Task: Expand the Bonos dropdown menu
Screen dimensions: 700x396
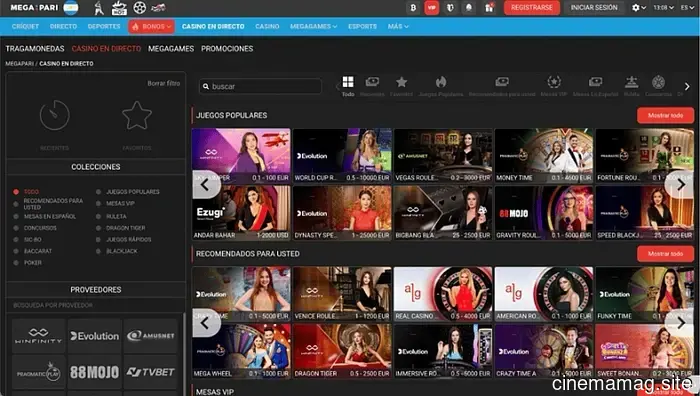Action: click(x=151, y=26)
